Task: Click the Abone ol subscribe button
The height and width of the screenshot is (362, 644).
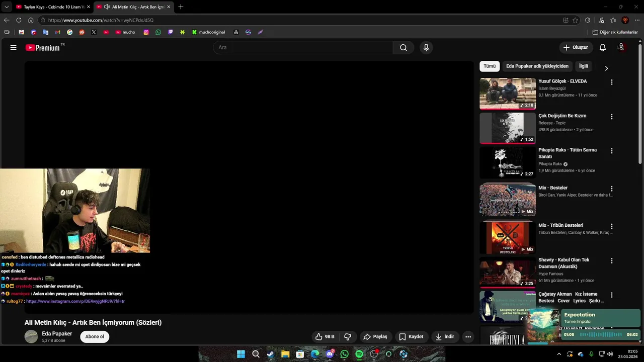Action: pos(95,337)
